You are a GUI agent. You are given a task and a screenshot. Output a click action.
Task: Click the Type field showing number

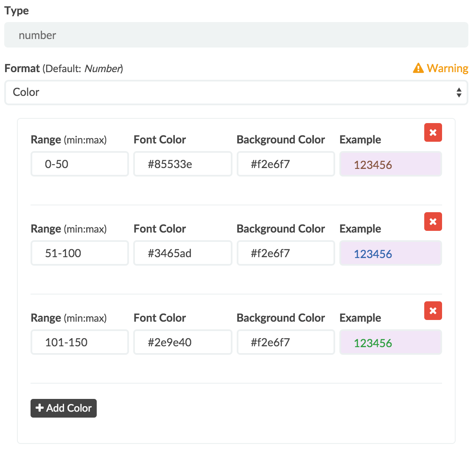point(236,35)
